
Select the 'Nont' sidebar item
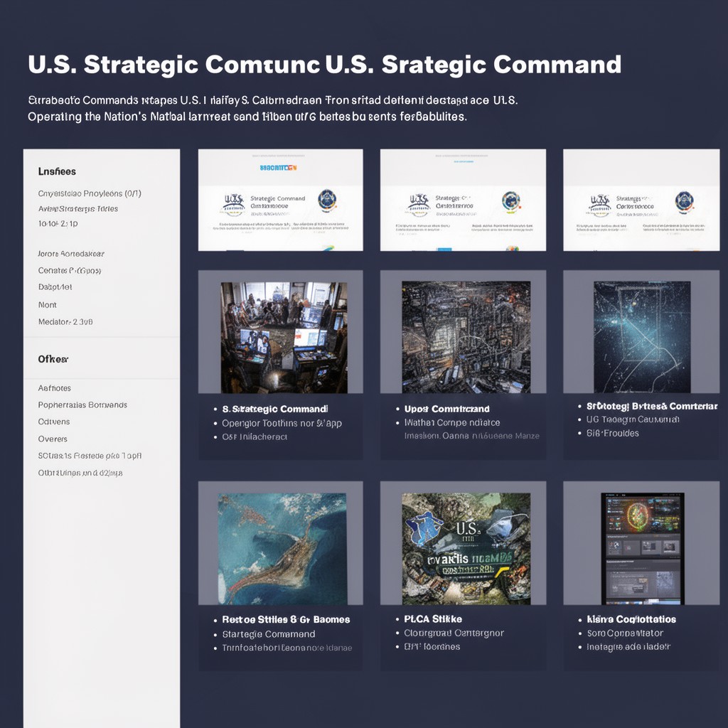[48, 305]
